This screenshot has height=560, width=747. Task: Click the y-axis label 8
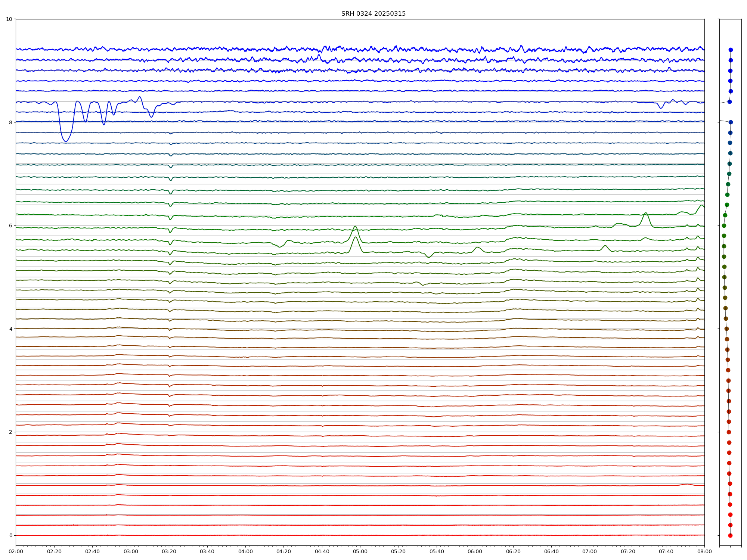pyautogui.click(x=10, y=122)
